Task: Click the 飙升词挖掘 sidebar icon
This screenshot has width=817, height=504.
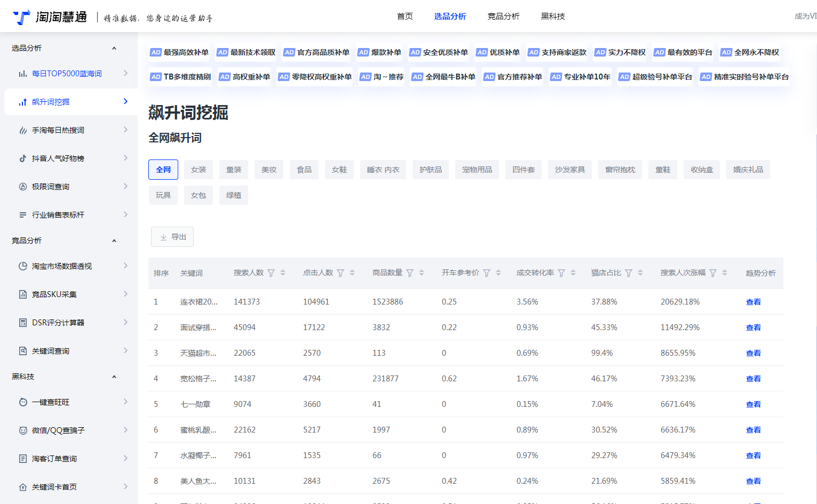Action: coord(23,102)
